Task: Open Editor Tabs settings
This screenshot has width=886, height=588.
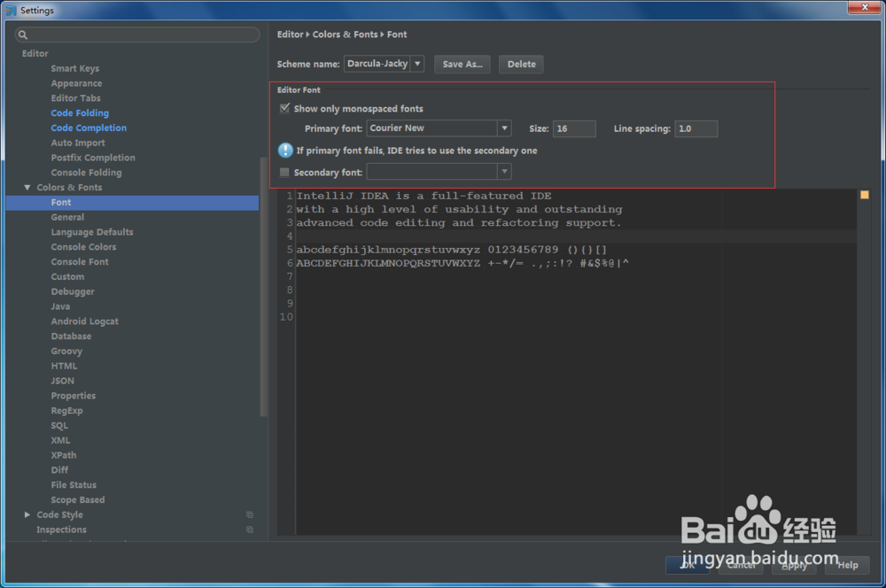Action: (x=75, y=98)
